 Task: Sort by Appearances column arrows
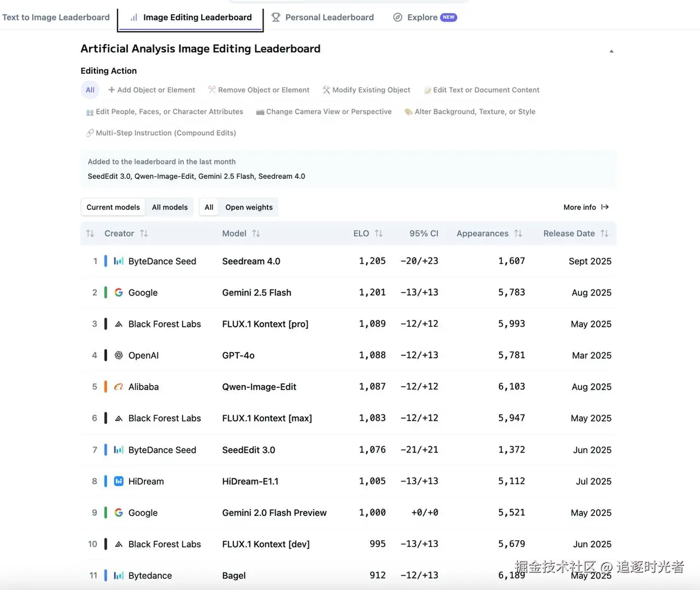coord(518,233)
